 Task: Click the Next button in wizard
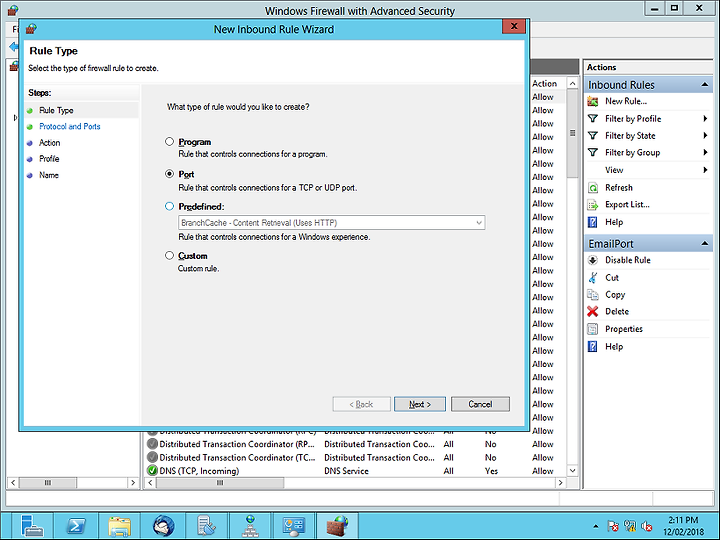tap(420, 404)
